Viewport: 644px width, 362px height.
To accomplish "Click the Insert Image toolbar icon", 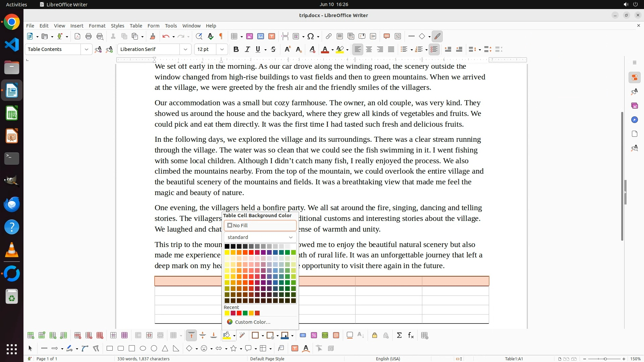I will click(x=250, y=37).
